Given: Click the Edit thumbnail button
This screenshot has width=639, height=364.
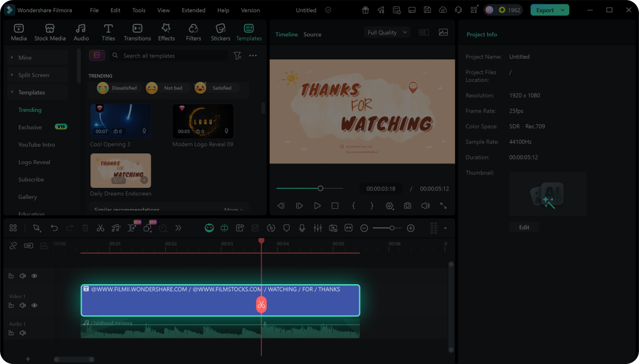Looking at the screenshot, I should pos(524,227).
